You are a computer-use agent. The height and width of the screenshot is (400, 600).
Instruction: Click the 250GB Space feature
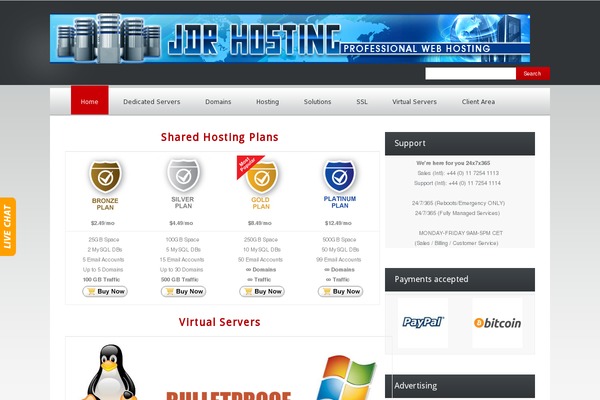(261, 240)
